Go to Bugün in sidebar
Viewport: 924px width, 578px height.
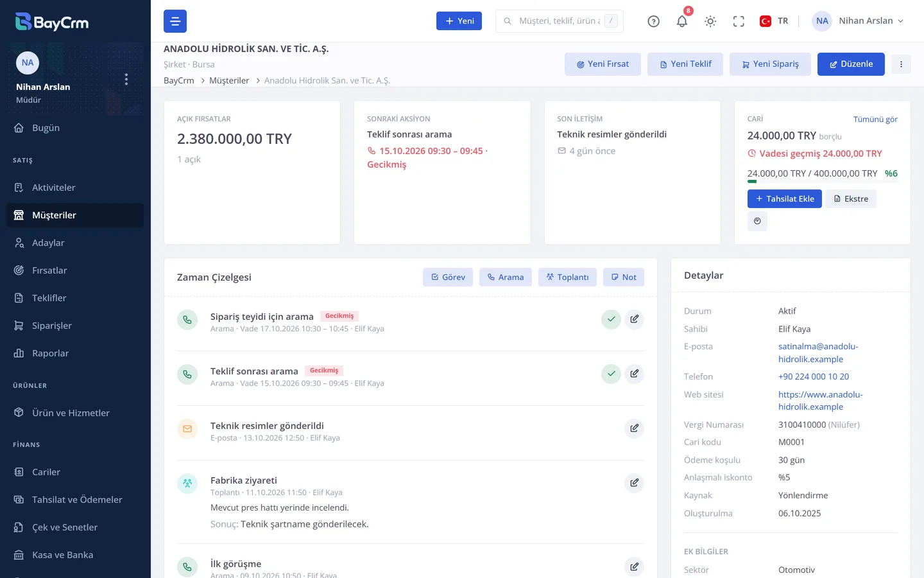click(75, 128)
